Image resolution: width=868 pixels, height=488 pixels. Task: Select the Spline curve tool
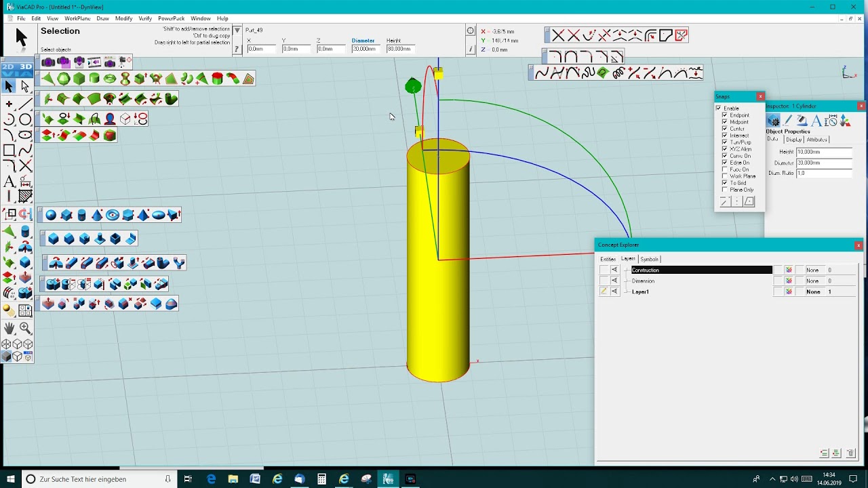pos(25,150)
